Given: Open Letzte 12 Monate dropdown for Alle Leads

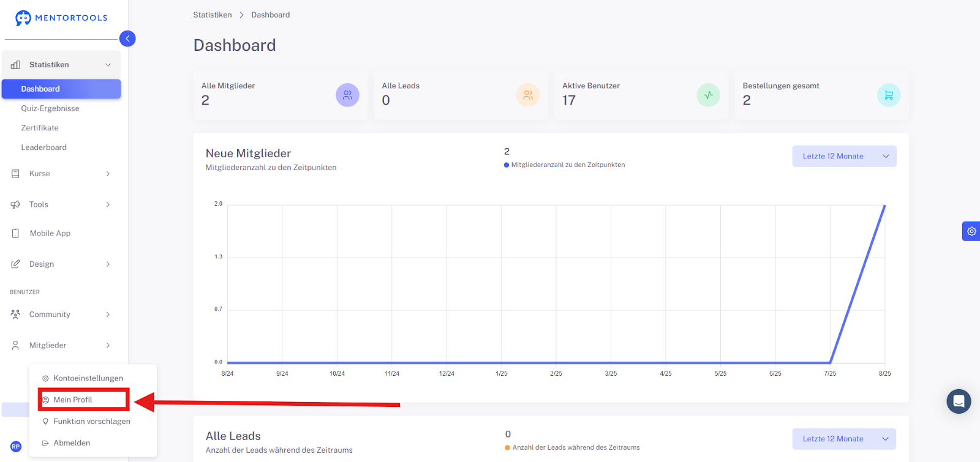Looking at the screenshot, I should 844,439.
